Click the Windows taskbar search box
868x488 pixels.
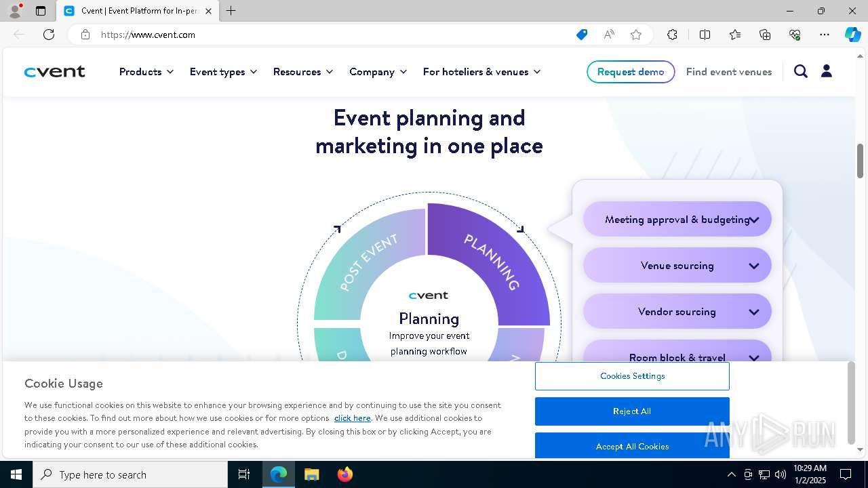click(x=130, y=474)
